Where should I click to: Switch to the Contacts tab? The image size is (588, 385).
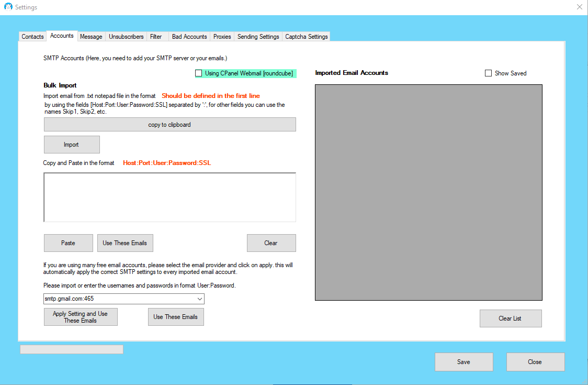coord(32,37)
